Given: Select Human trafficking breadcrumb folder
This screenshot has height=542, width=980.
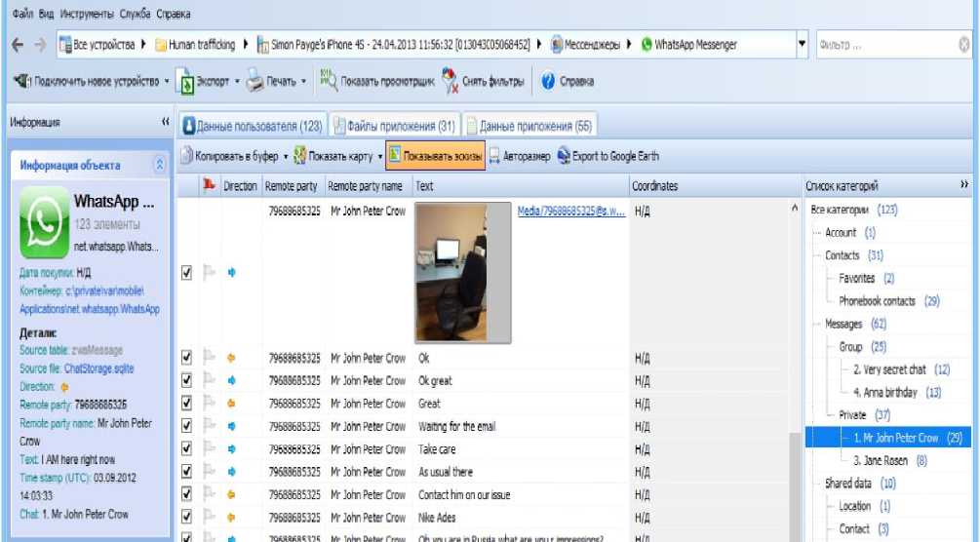Looking at the screenshot, I should pos(195,45).
